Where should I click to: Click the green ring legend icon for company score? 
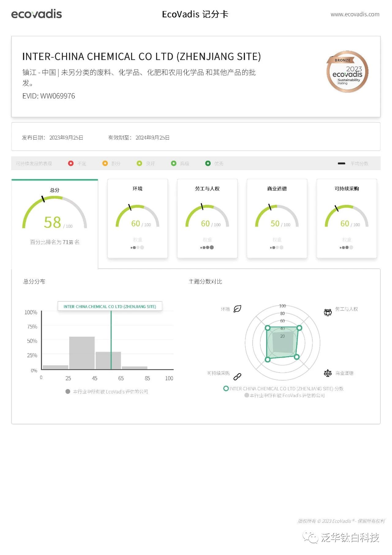(x=226, y=388)
